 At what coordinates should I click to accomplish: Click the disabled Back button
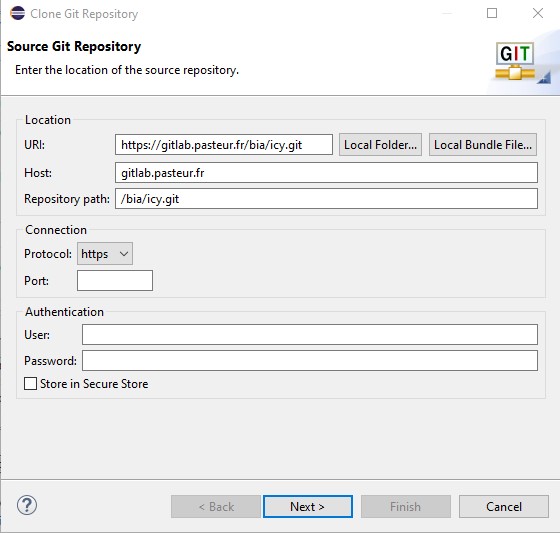click(216, 507)
